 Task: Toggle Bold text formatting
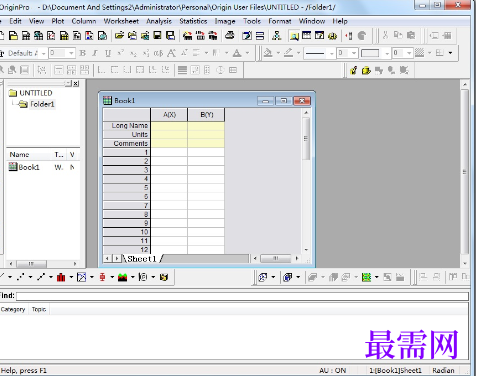[x=83, y=53]
